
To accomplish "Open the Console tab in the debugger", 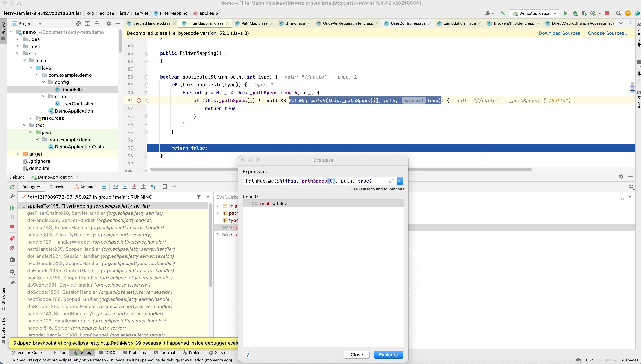I will point(57,187).
